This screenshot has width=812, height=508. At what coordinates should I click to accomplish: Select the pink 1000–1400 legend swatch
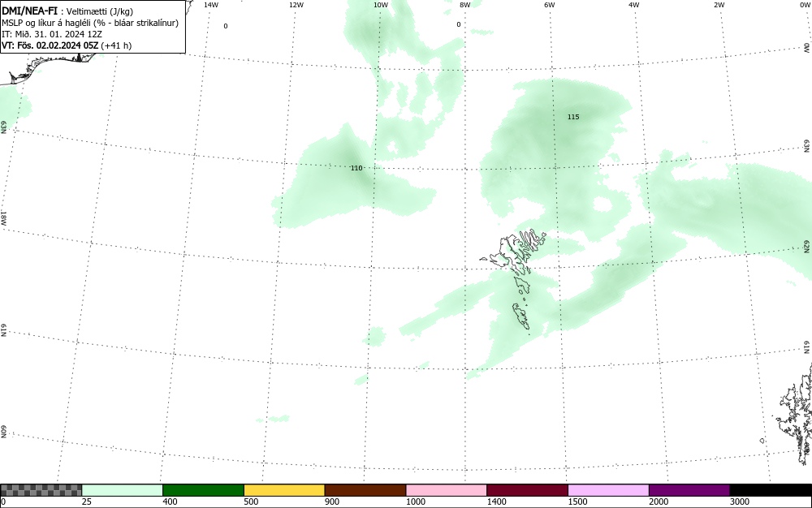tap(447, 490)
